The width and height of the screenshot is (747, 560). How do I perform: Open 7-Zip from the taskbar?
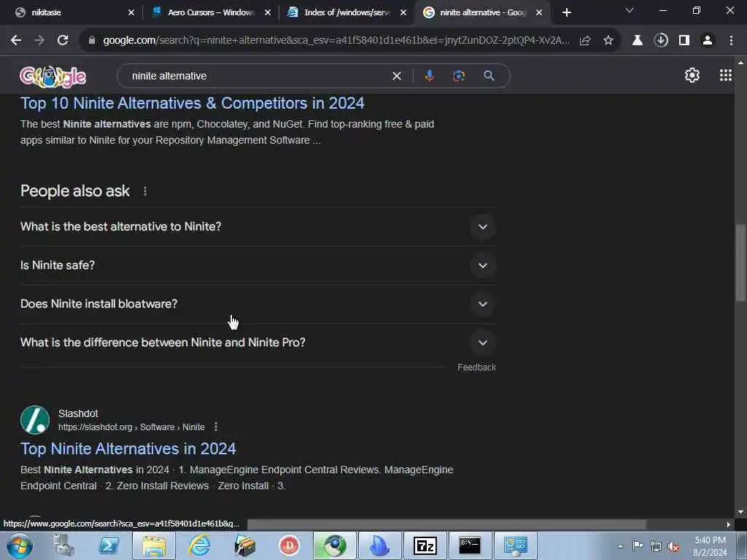(x=425, y=545)
